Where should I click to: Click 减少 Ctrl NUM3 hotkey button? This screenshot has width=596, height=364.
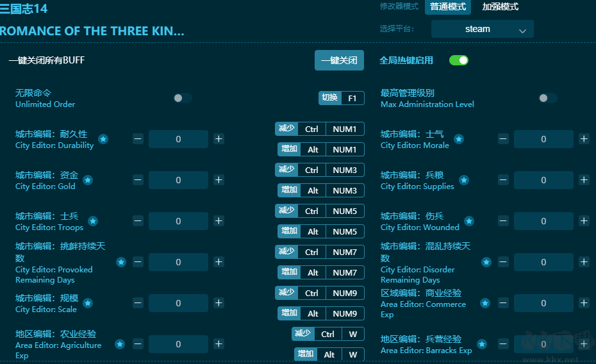[320, 170]
